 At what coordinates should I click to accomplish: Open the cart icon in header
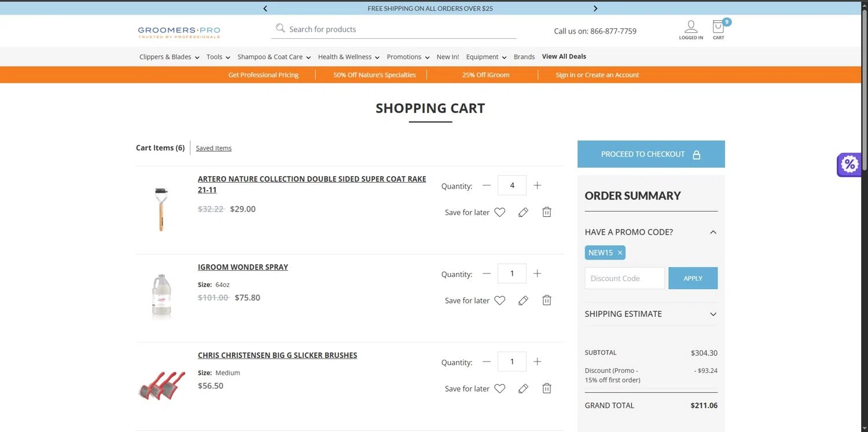pos(719,30)
